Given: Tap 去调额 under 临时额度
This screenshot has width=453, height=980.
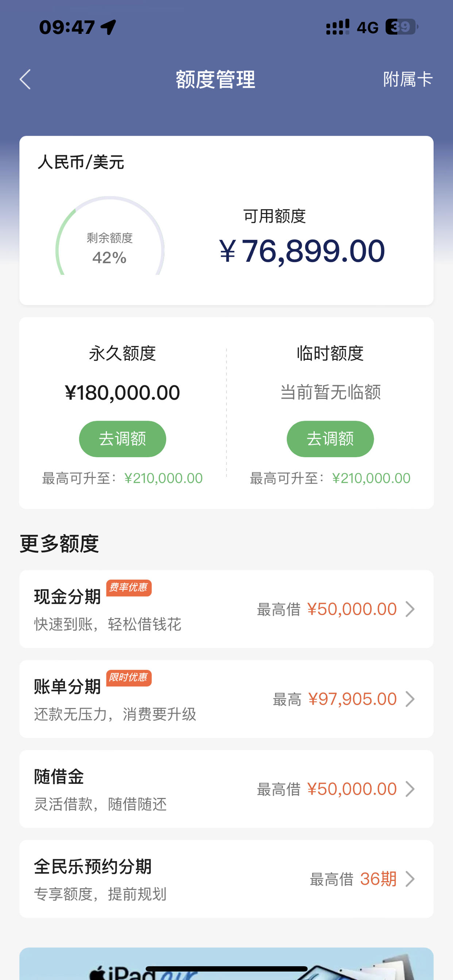Looking at the screenshot, I should (330, 439).
